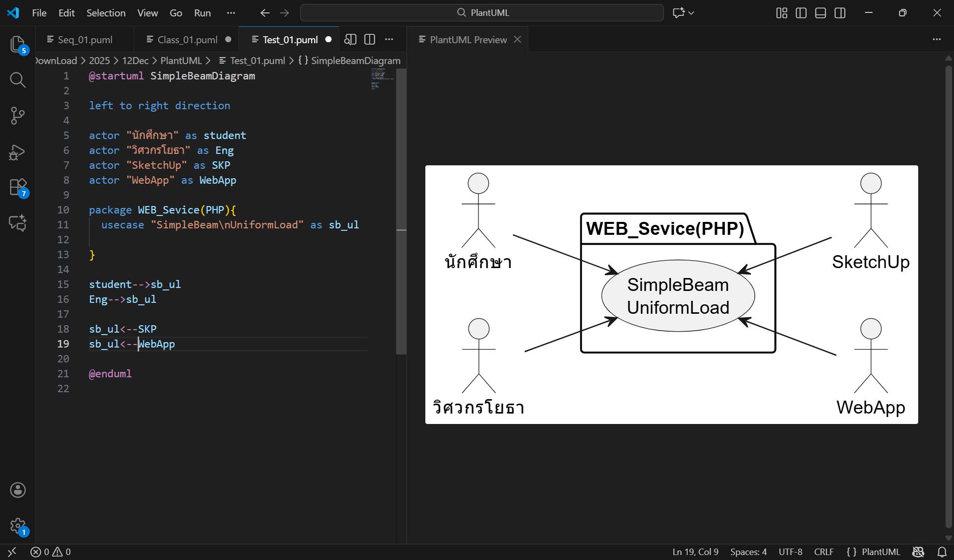Open notifications bell in status bar
The image size is (954, 560).
[x=942, y=552]
